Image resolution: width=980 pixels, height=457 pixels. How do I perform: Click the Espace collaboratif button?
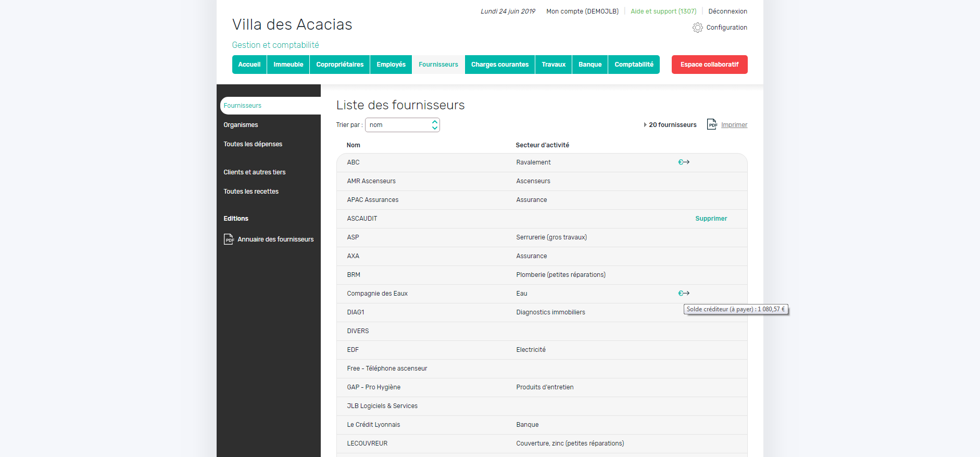coord(710,65)
